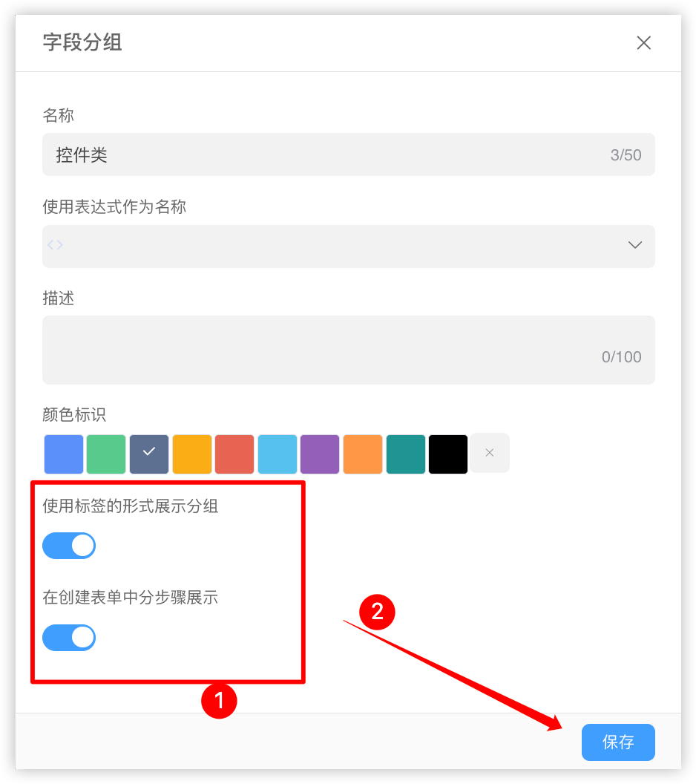Click the 名称 input containing 控件类
This screenshot has height=784, width=696.
point(348,154)
